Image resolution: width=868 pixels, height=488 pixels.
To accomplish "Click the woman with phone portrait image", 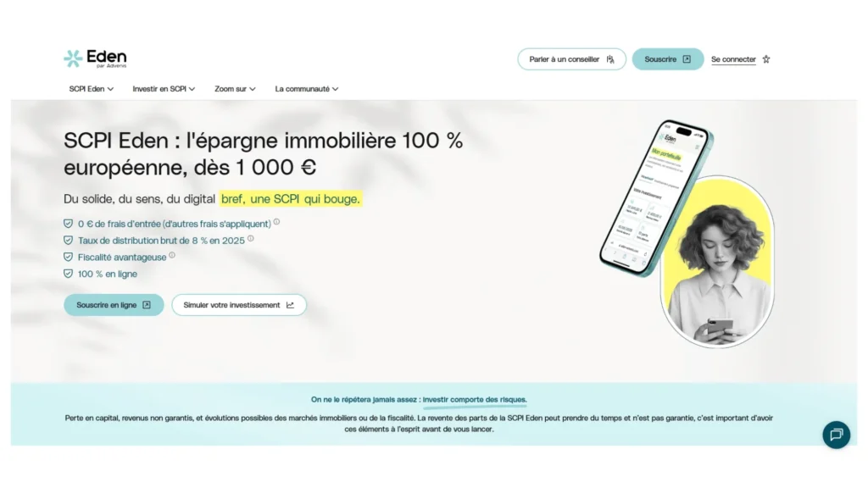I will 717,262.
